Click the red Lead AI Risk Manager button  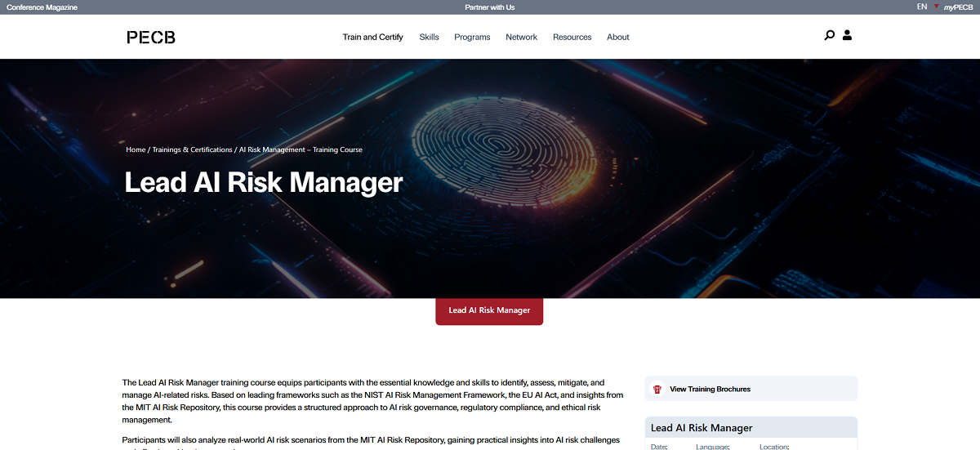[x=489, y=310]
